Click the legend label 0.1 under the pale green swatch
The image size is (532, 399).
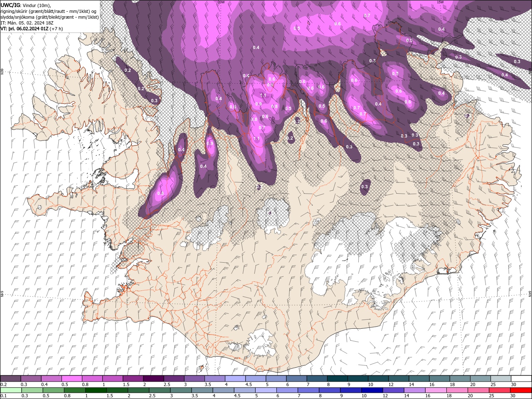click(3, 396)
